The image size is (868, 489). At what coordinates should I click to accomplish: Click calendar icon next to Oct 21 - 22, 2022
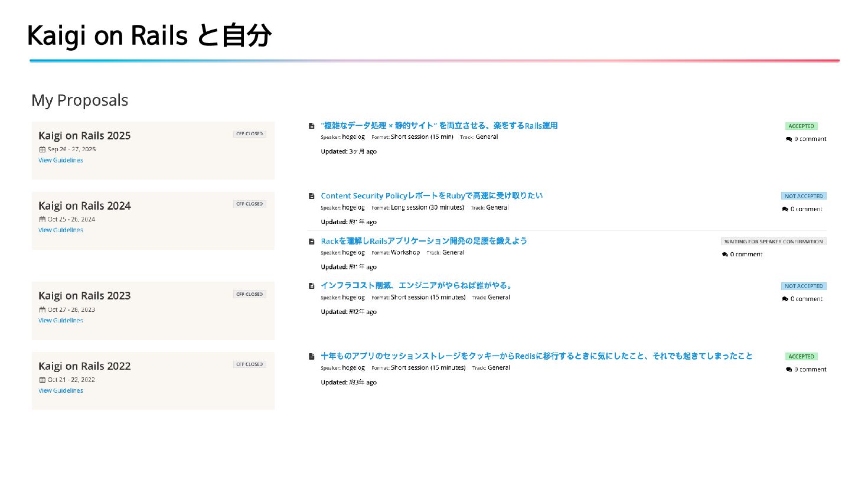pyautogui.click(x=42, y=380)
